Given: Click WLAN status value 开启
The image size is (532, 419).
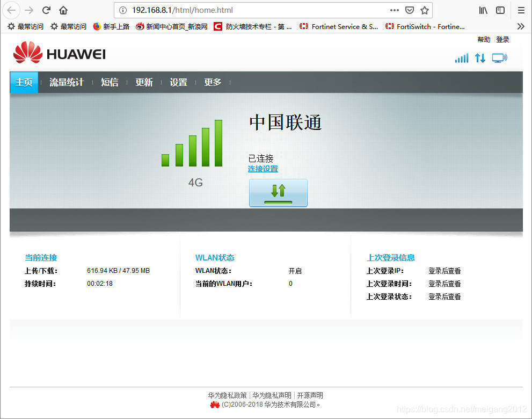Looking at the screenshot, I should [x=295, y=271].
